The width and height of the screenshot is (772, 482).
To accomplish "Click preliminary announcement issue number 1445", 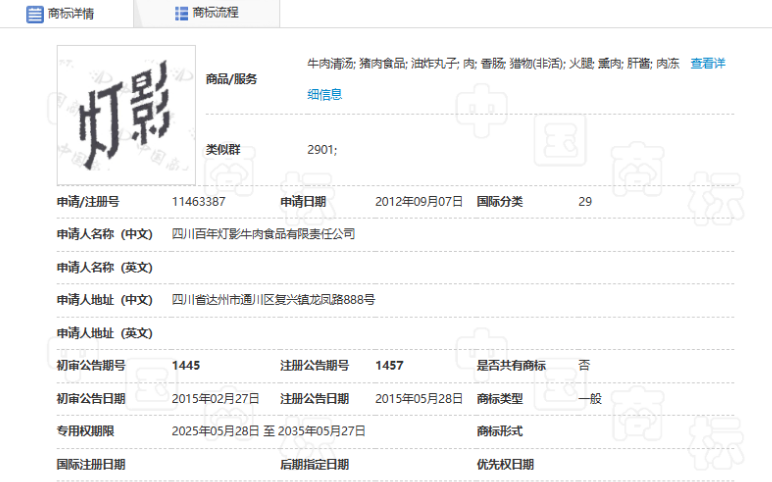I will tap(186, 365).
